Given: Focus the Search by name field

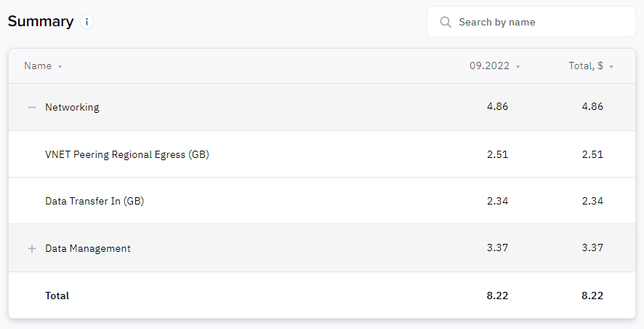Looking at the screenshot, I should coord(531,22).
